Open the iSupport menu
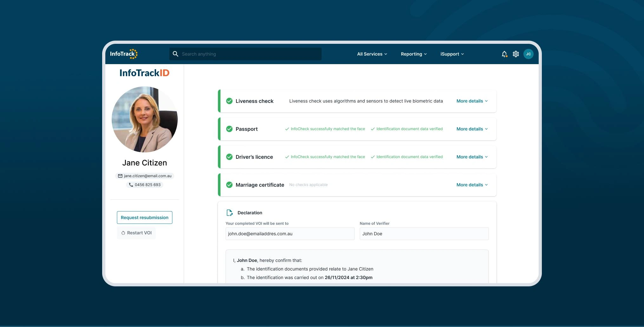The width and height of the screenshot is (644, 327). [x=452, y=54]
